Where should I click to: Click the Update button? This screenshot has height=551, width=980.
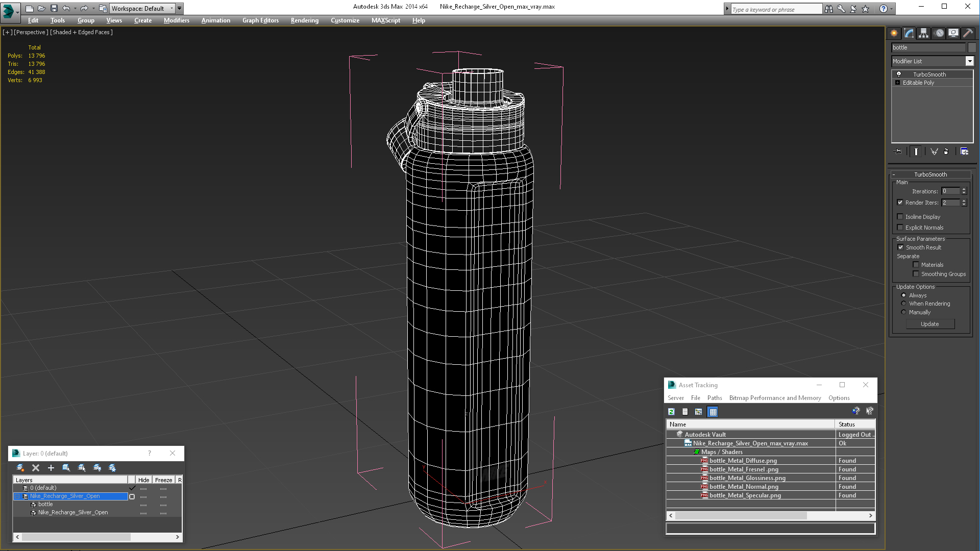coord(929,324)
